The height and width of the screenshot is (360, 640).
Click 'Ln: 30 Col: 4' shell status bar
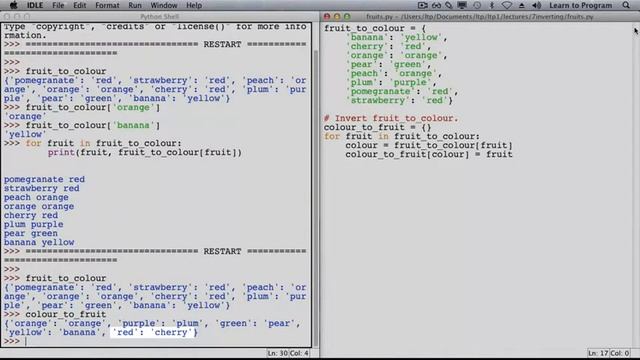(x=288, y=353)
